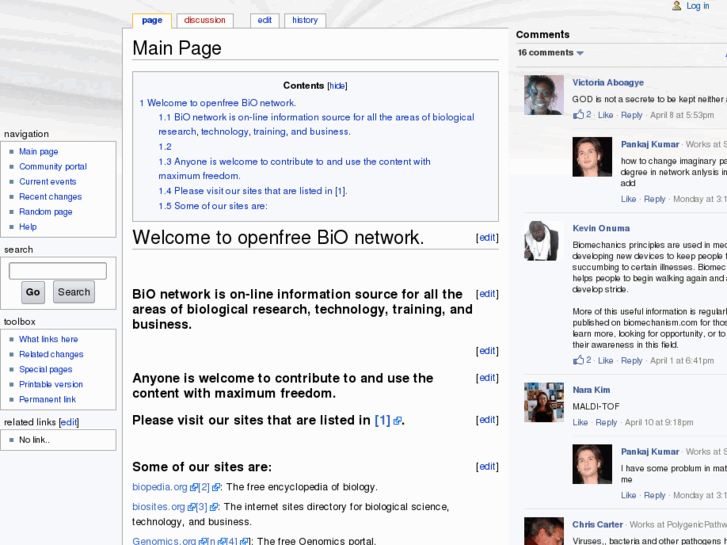Open Victoria Aboagye's profile picture
This screenshot has width=727, height=545.
pyautogui.click(x=543, y=95)
